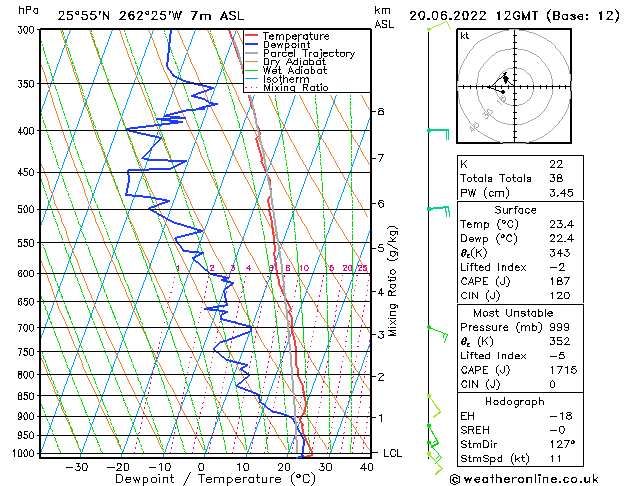This screenshot has width=629, height=486.
Task: Click the 'Most Unstable' section heading
Action: 513,313
